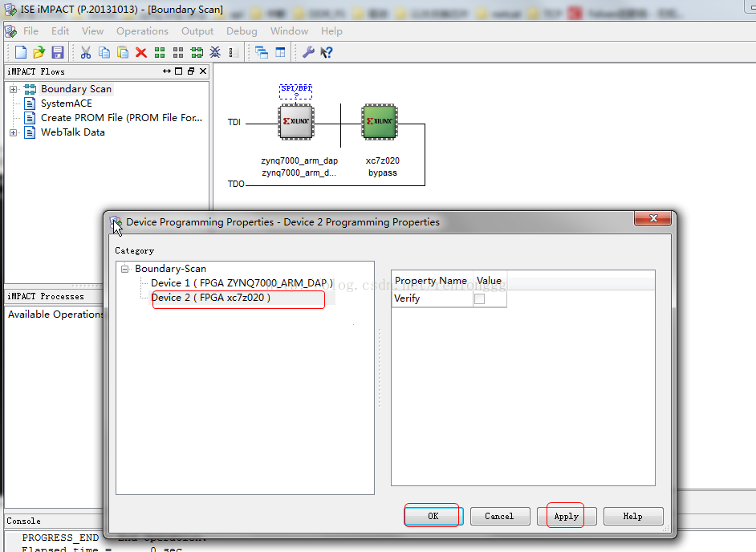Click the dialog Help button

633,516
